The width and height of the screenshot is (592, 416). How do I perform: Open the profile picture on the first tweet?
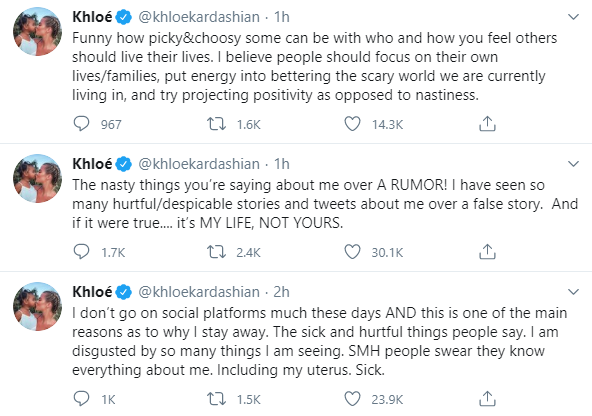click(x=37, y=31)
